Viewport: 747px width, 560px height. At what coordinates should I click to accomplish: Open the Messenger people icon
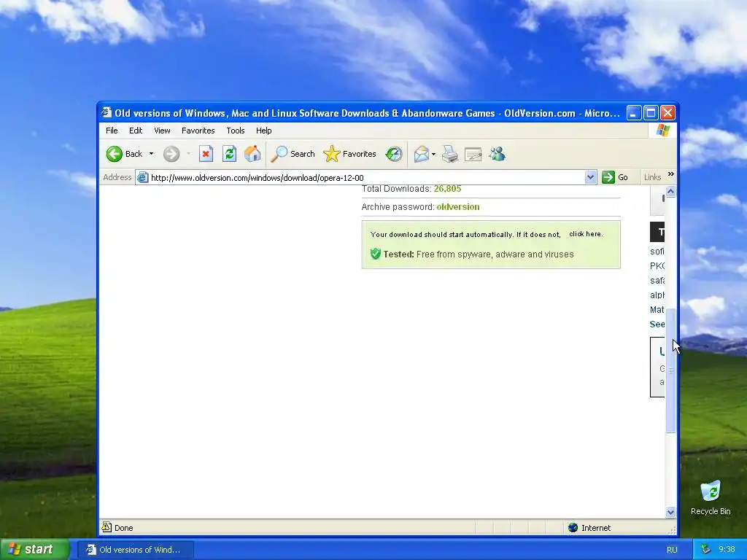(x=497, y=154)
